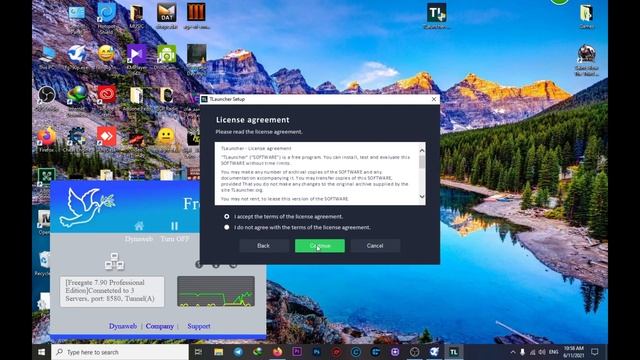Select the TLauncher desktop shortcut icon

point(437,16)
